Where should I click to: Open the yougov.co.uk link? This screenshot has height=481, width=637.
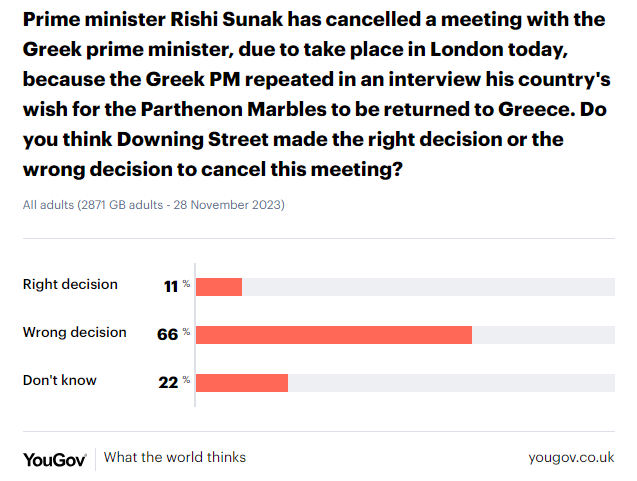pyautogui.click(x=571, y=457)
